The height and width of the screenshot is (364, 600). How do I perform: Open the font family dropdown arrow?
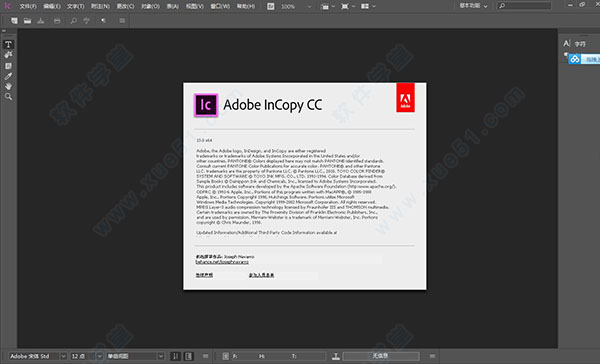coord(64,356)
